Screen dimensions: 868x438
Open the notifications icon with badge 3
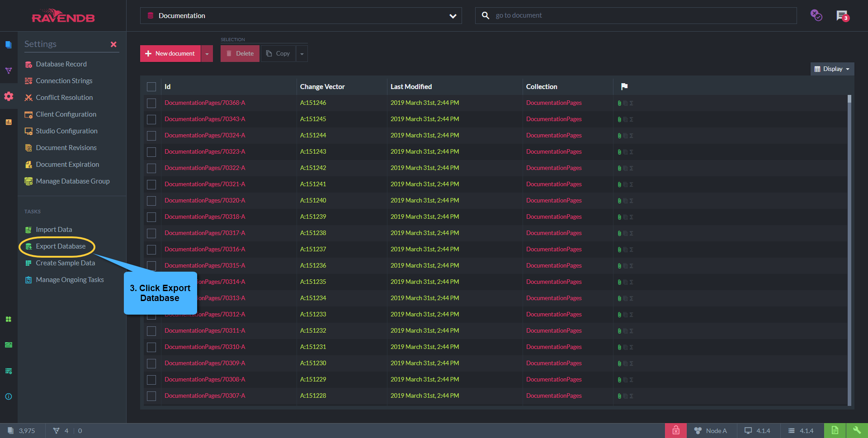[843, 16]
